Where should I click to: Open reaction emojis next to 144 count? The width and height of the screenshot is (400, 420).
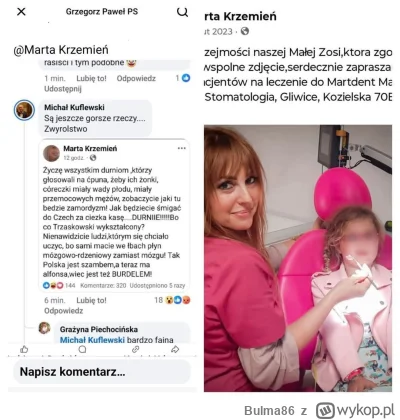(53, 285)
